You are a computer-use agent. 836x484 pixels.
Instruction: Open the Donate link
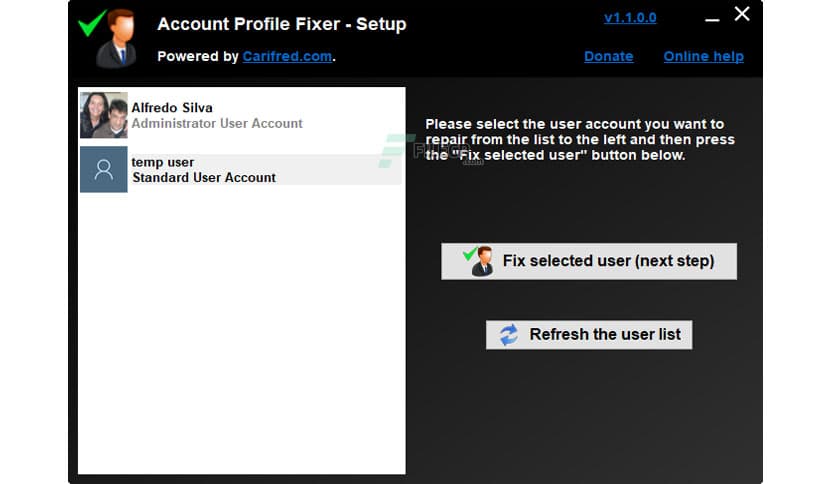click(609, 57)
